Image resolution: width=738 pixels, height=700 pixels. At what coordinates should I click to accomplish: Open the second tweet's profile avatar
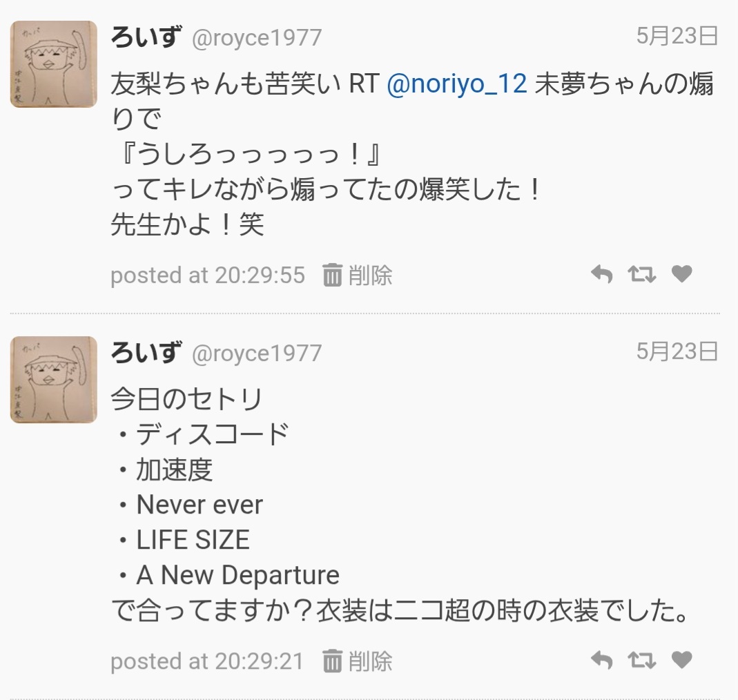54,380
